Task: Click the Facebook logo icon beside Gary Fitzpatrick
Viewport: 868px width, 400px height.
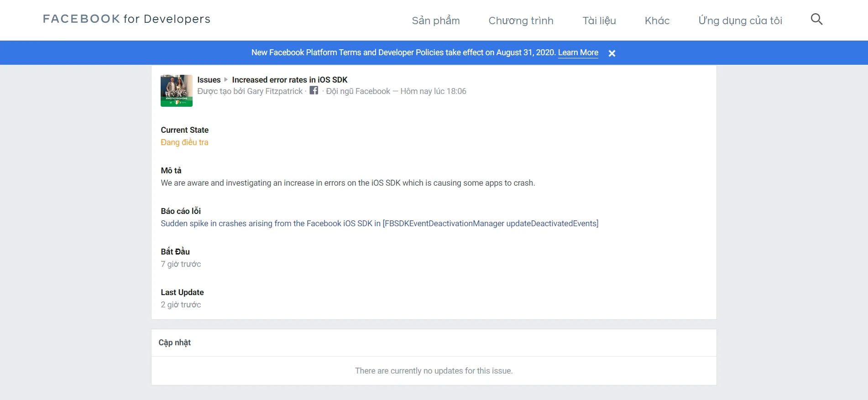Action: [314, 90]
